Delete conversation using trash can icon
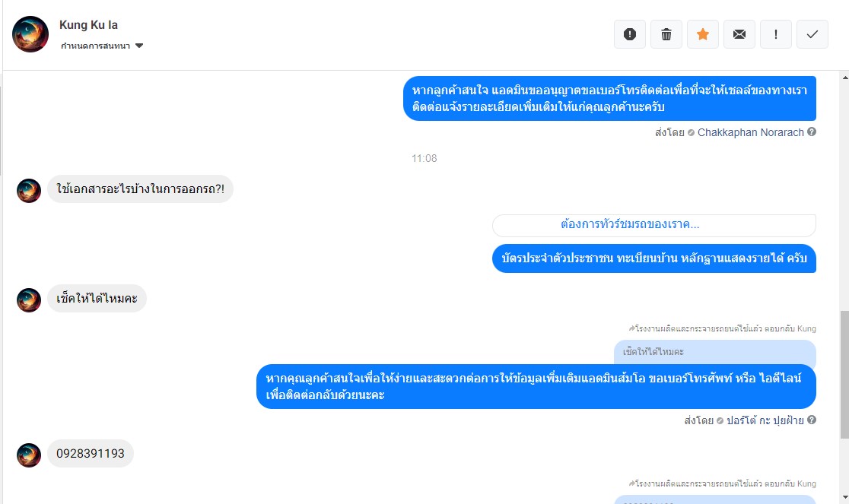 pos(666,34)
